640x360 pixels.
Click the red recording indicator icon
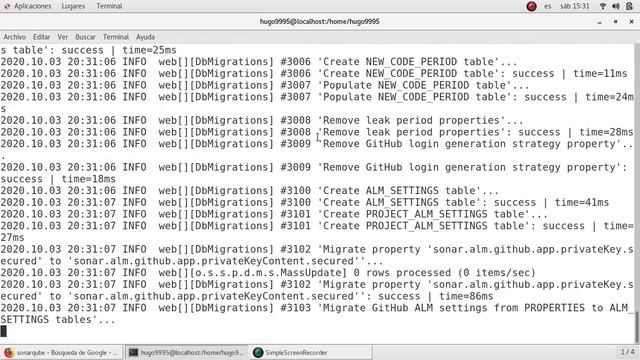click(x=531, y=6)
